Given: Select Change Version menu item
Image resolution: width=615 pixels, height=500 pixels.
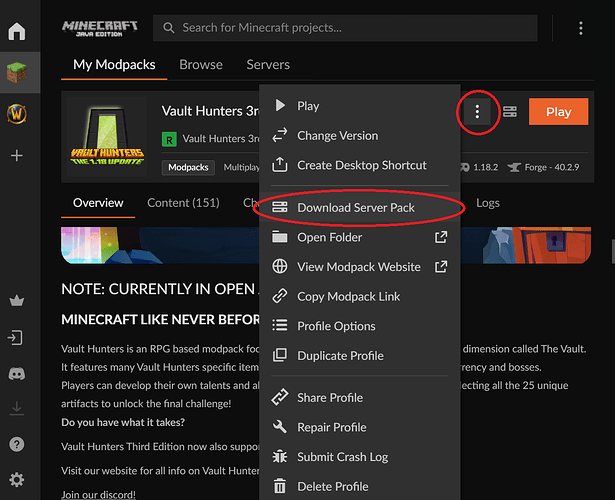Looking at the screenshot, I should [x=360, y=135].
